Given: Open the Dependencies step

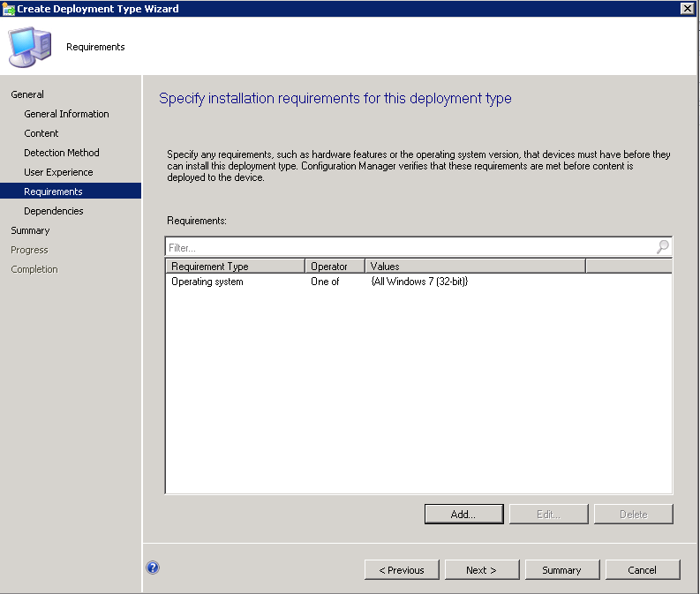Looking at the screenshot, I should point(54,211).
